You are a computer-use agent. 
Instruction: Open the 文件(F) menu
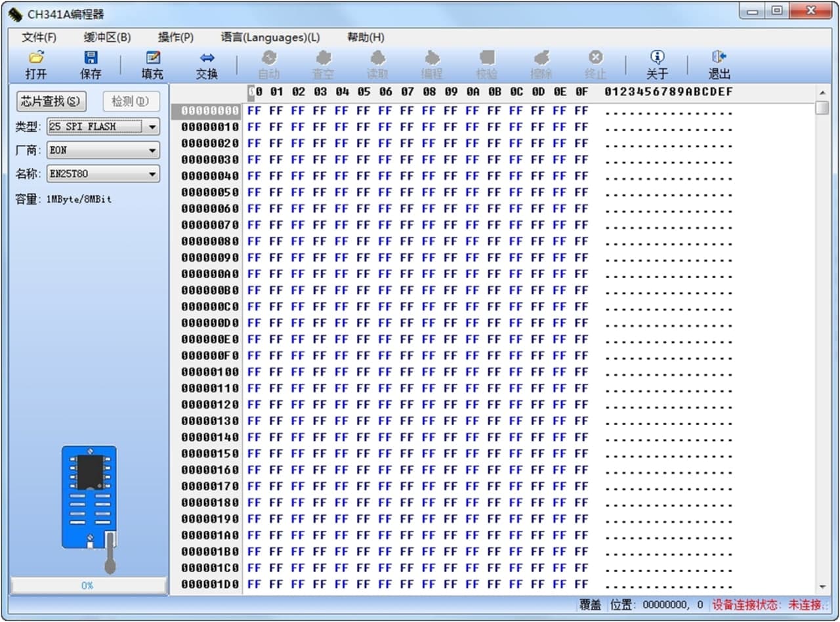tap(39, 37)
